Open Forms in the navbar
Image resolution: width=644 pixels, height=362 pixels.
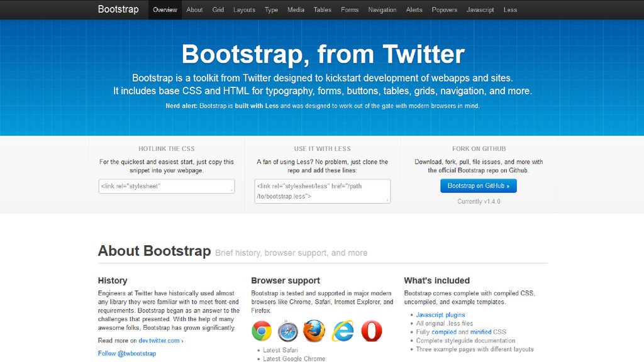[x=350, y=10]
